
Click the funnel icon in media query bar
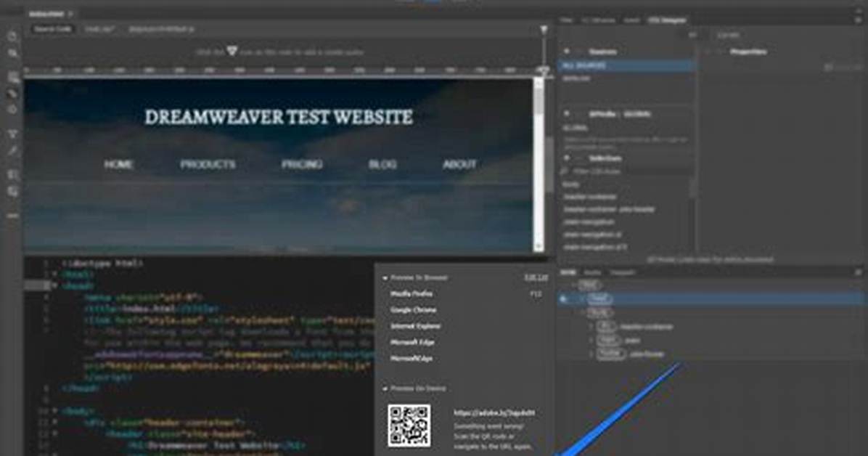tap(232, 52)
